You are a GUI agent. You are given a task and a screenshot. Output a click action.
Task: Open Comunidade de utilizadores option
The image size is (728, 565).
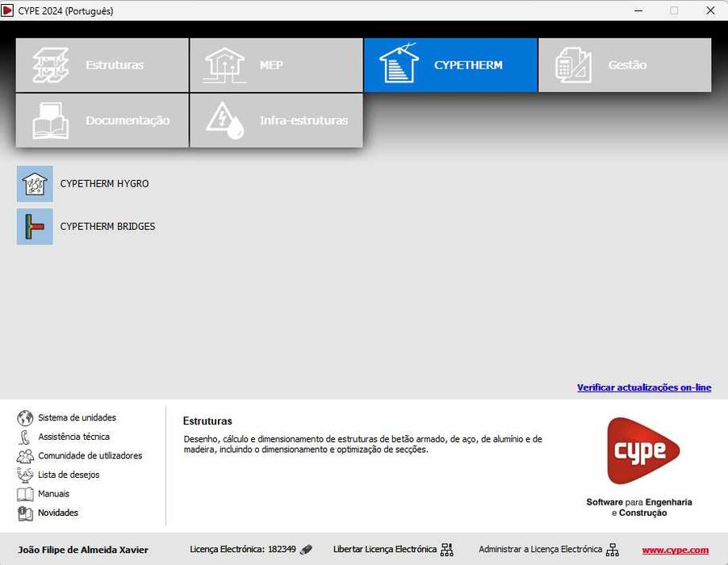tap(90, 456)
